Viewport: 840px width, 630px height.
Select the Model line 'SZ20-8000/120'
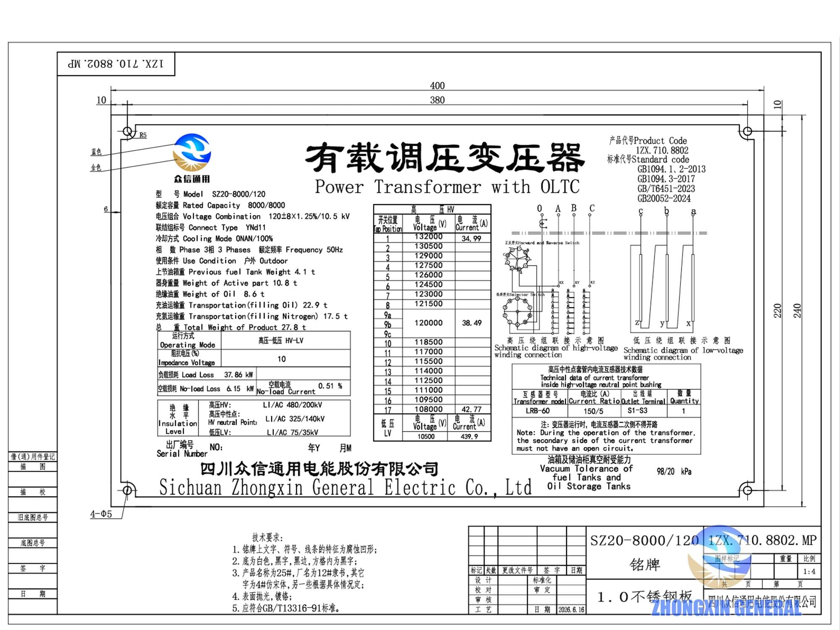tap(210, 194)
